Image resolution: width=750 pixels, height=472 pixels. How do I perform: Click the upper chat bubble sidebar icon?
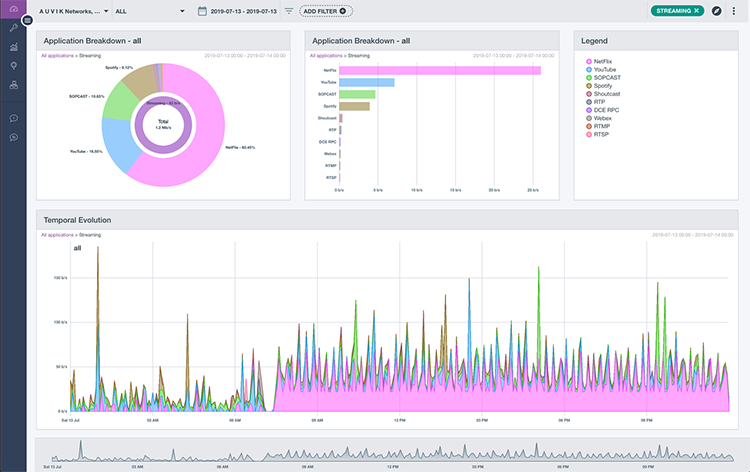[x=13, y=118]
